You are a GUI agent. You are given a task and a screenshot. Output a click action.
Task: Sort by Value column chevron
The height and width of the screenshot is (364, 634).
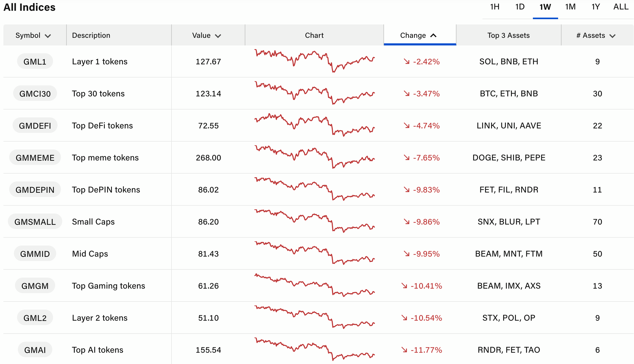(218, 36)
